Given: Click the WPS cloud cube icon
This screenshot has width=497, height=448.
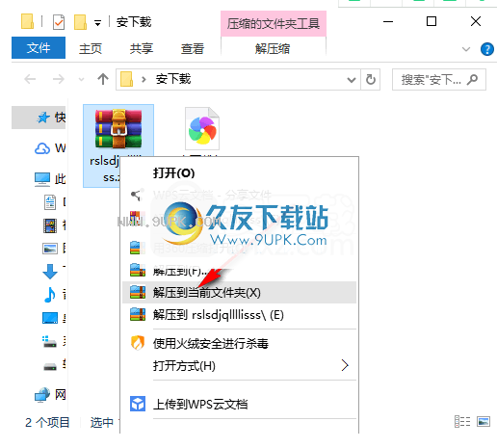Looking at the screenshot, I should [138, 404].
